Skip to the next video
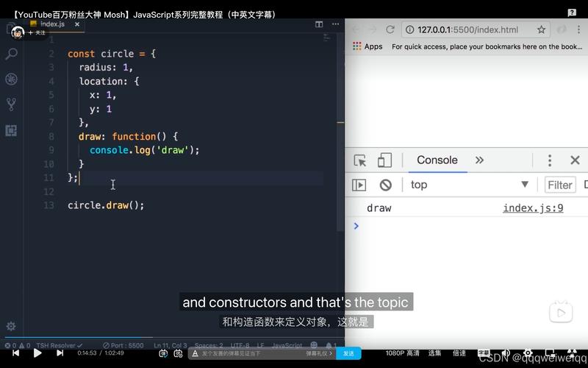The width and height of the screenshot is (588, 368). 60,353
